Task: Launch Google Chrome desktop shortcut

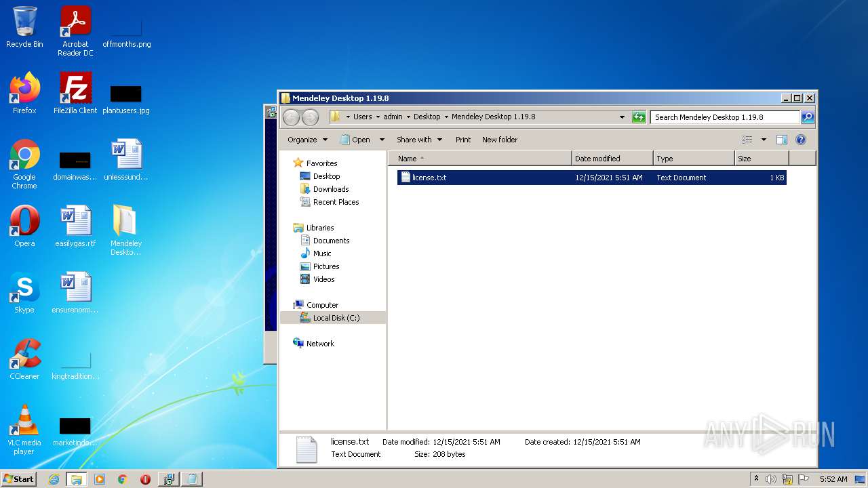Action: pyautogui.click(x=24, y=164)
